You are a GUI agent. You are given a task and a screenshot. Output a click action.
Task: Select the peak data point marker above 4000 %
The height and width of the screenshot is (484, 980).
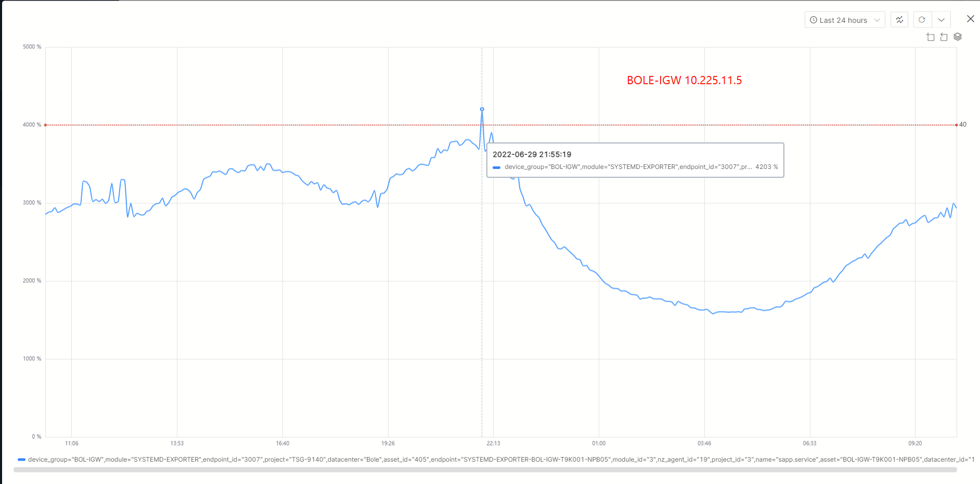pyautogui.click(x=482, y=109)
